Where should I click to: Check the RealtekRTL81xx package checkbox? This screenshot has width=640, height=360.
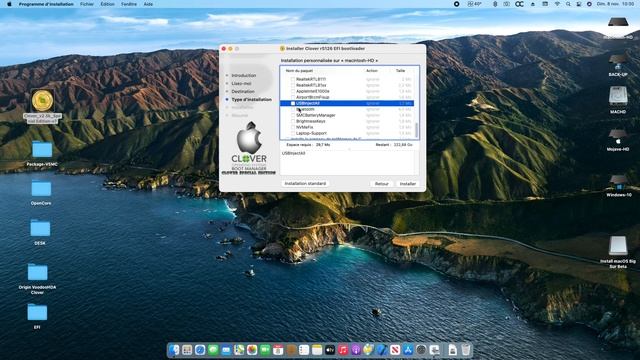click(x=293, y=85)
